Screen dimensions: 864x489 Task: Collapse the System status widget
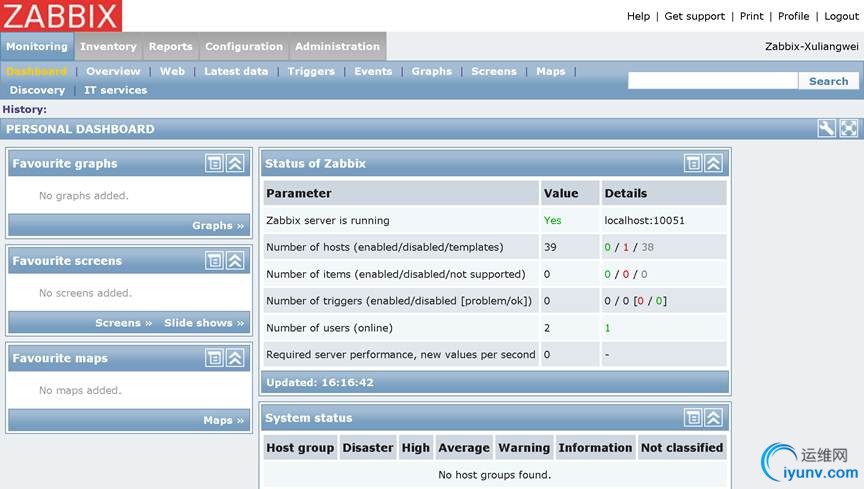coord(714,417)
